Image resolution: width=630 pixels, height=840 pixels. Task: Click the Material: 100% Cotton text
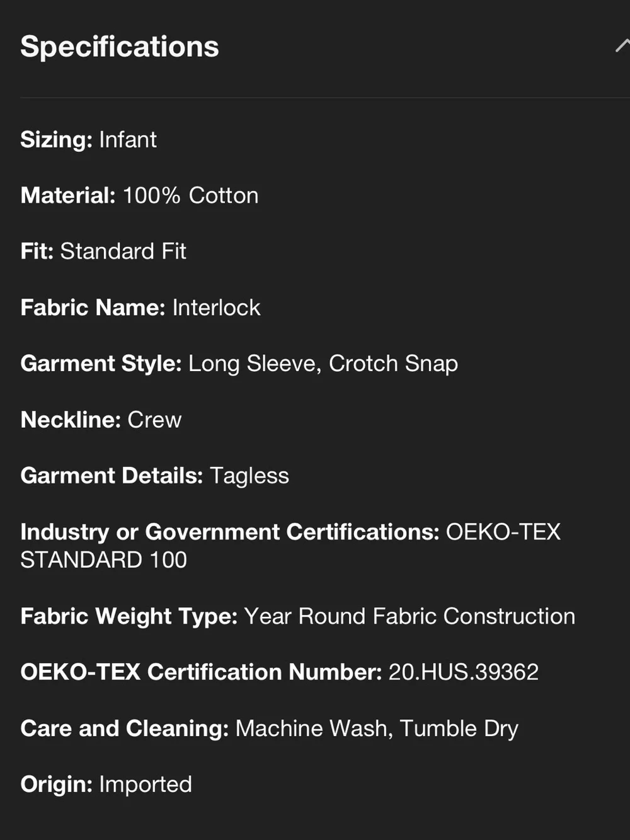tap(139, 195)
